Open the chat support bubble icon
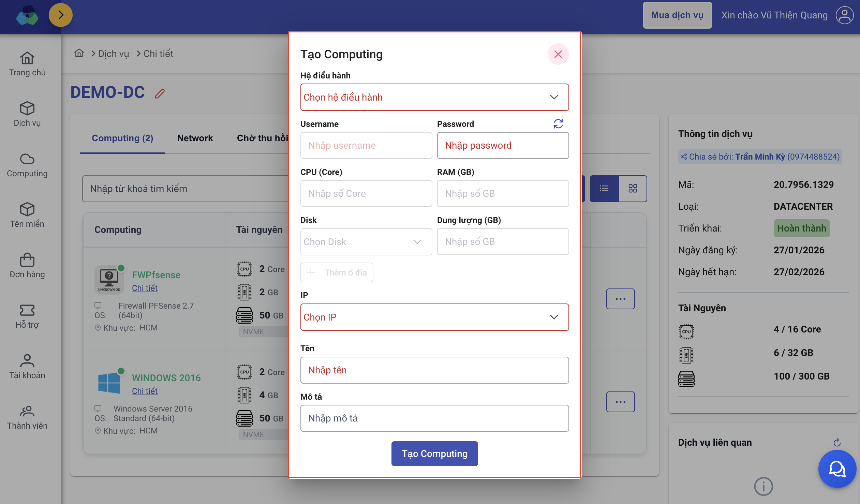 (837, 469)
